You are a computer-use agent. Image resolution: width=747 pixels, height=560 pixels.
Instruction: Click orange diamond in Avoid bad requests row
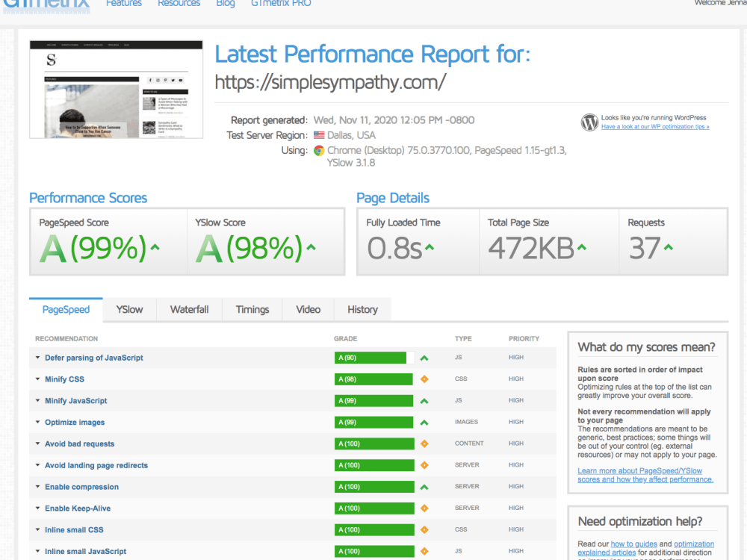(x=424, y=444)
